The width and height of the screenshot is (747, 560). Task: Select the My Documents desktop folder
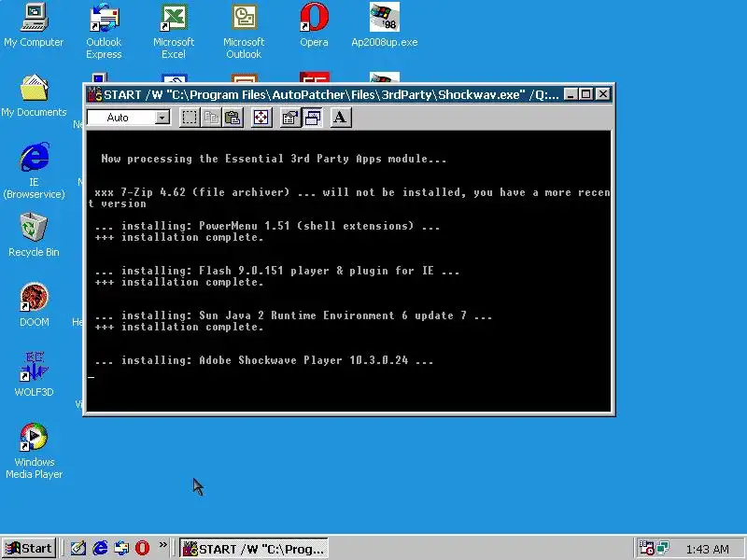point(34,96)
